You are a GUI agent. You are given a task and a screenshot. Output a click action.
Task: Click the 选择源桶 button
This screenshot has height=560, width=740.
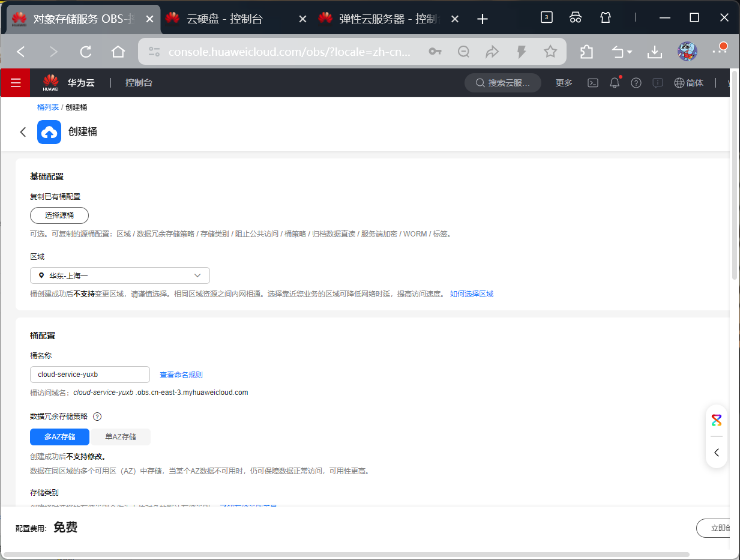click(59, 215)
